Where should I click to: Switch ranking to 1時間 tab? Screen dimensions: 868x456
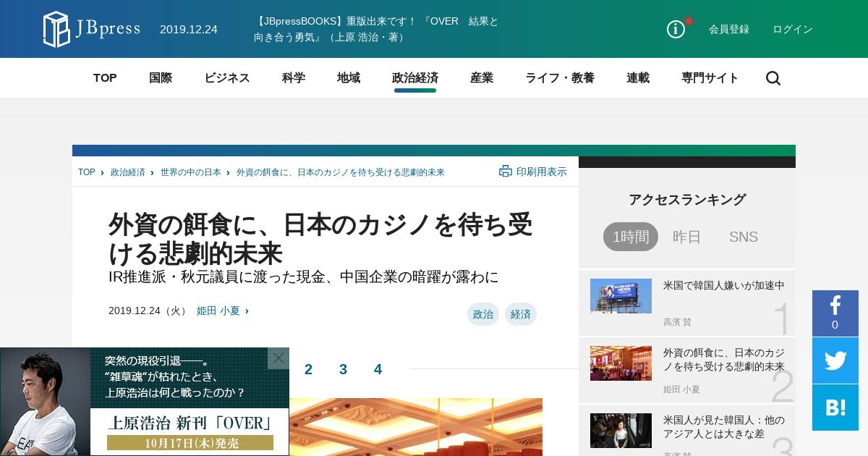coord(631,237)
